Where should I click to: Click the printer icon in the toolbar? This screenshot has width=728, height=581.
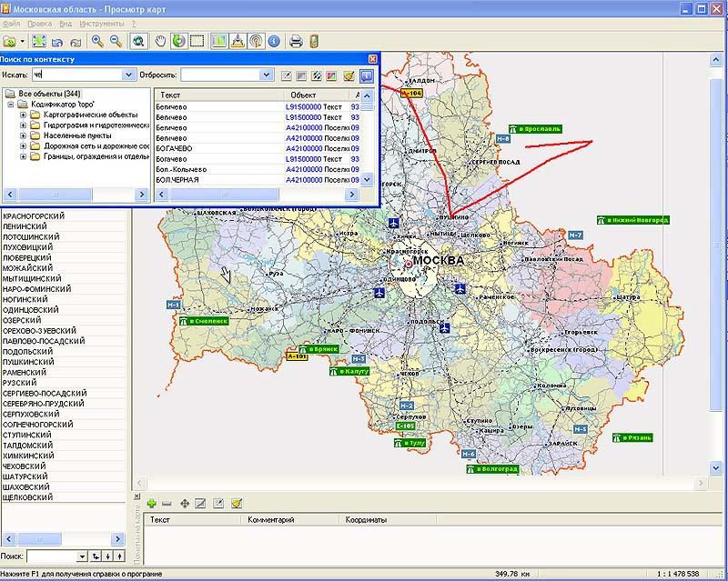click(295, 41)
